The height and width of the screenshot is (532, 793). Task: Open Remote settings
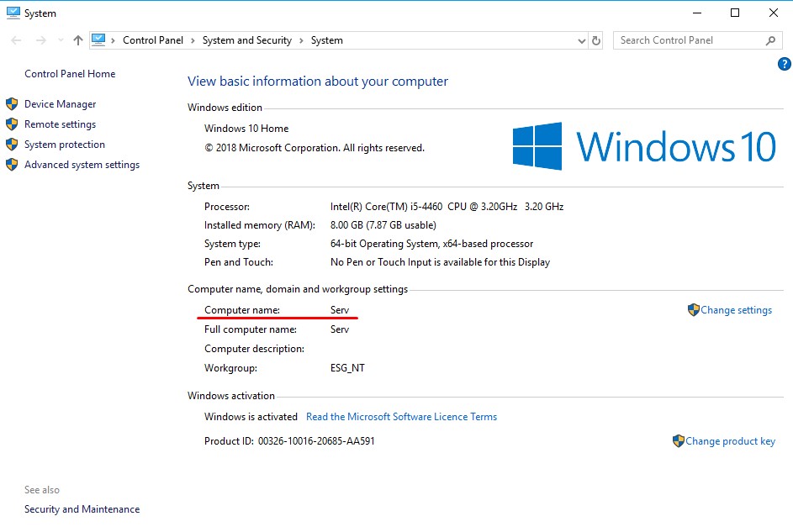[60, 124]
